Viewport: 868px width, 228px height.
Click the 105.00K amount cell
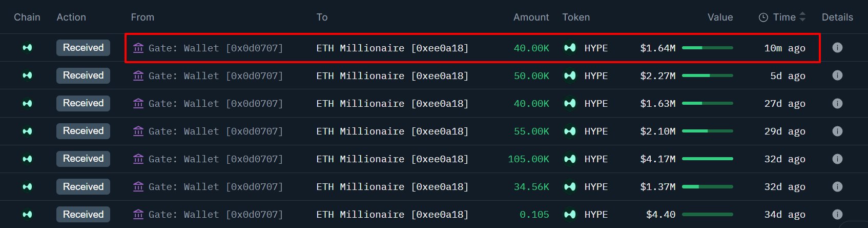[x=528, y=159]
